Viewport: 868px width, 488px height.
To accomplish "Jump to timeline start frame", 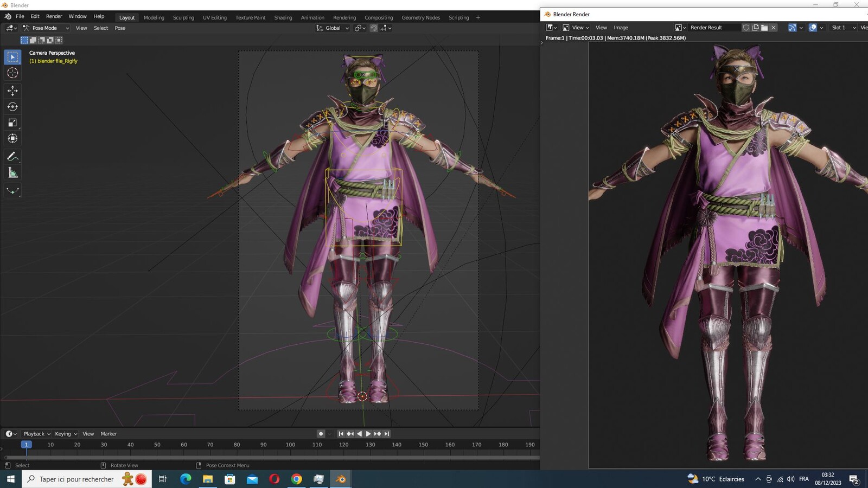I will coord(341,434).
